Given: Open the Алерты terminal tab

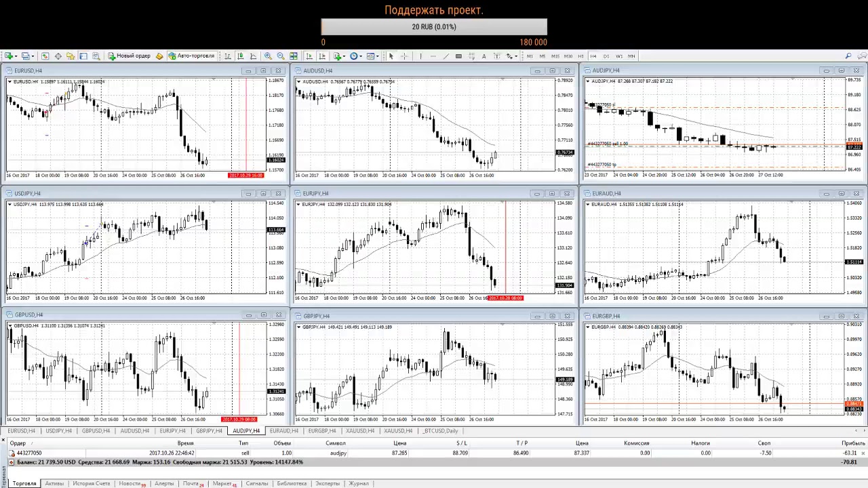Looking at the screenshot, I should point(164,483).
